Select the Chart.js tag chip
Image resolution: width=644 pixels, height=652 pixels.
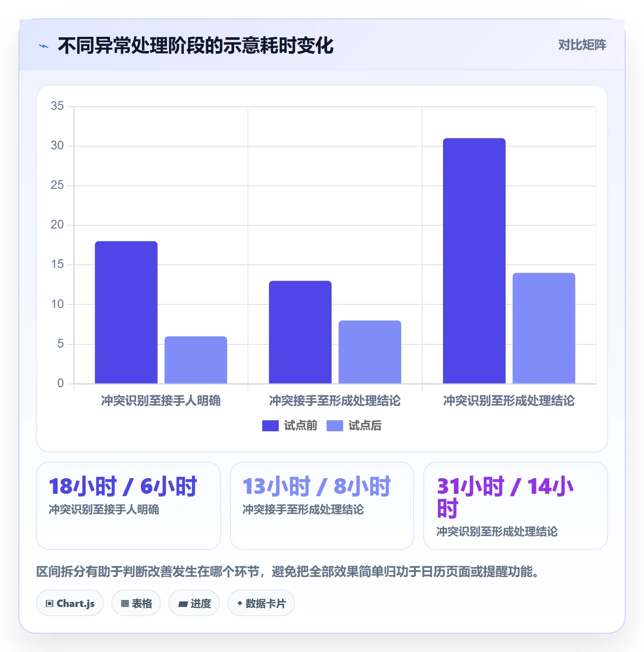pyautogui.click(x=70, y=603)
